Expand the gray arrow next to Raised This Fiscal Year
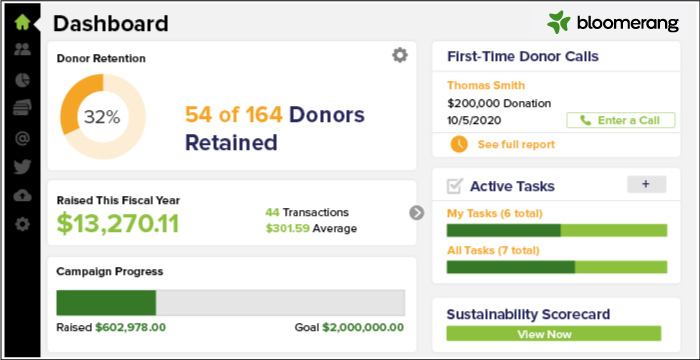This screenshot has height=360, width=700. coord(416,213)
